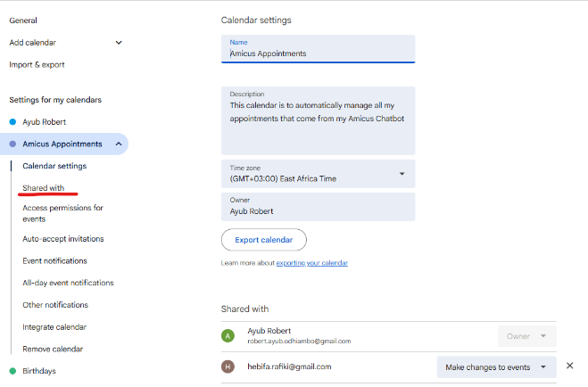Remove hebifa.rafiki@gmail.com with the X icon
Image resolution: width=588 pixels, height=387 pixels.
569,366
